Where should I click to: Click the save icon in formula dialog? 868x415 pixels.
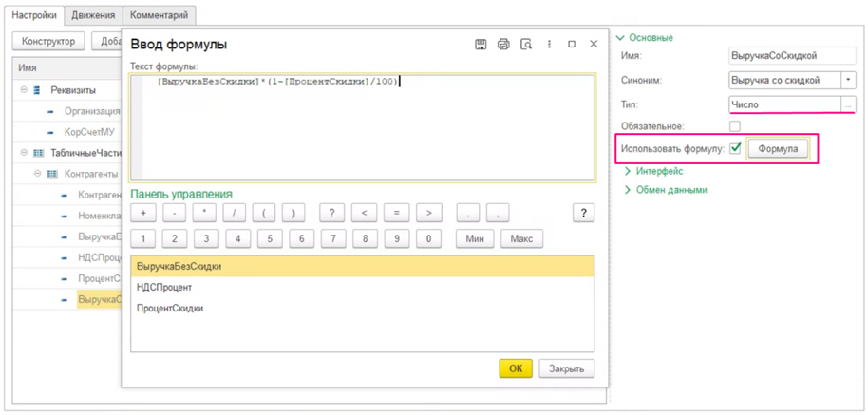coord(481,45)
